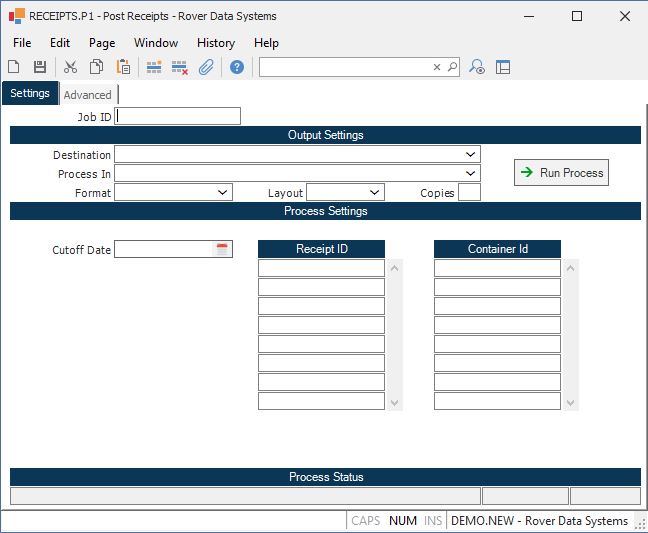The image size is (648, 533).
Task: Expand the Process In dropdown
Action: [471, 174]
